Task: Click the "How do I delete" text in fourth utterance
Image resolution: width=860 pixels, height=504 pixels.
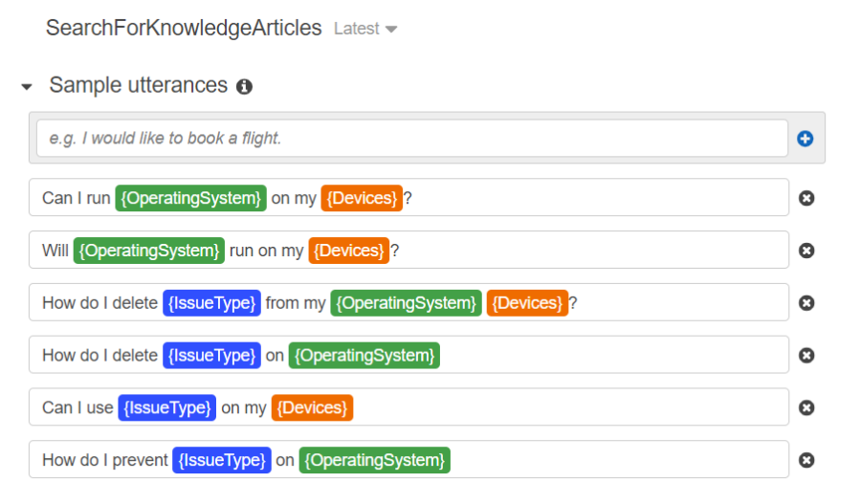Action: point(99,356)
